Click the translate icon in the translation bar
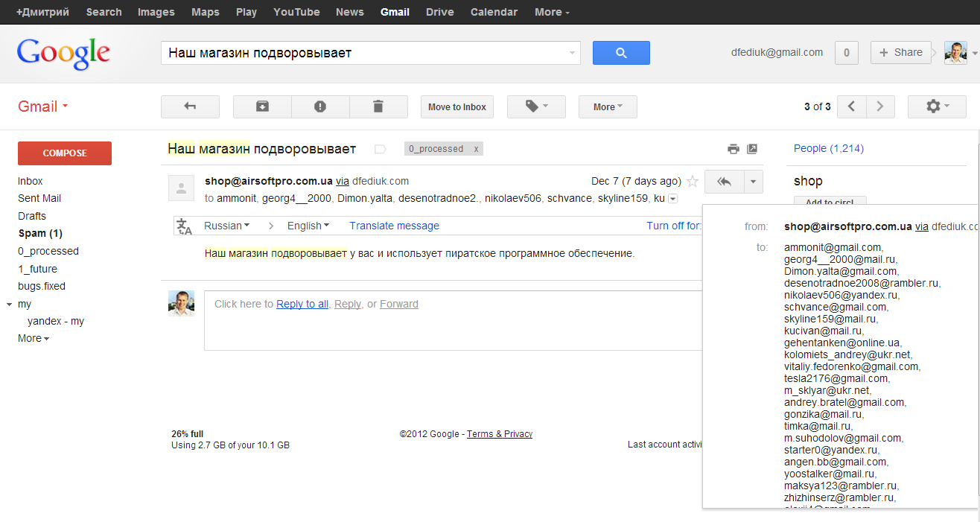980x522 pixels. [183, 226]
